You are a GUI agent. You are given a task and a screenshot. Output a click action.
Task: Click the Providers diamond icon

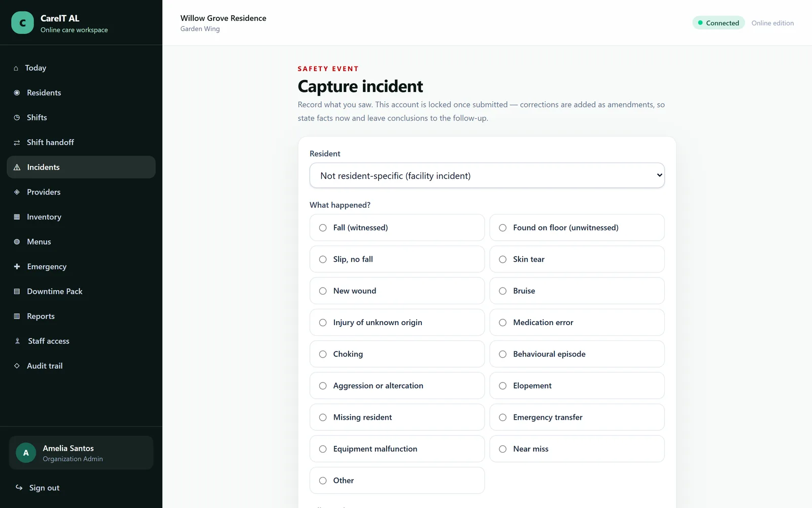coord(17,192)
